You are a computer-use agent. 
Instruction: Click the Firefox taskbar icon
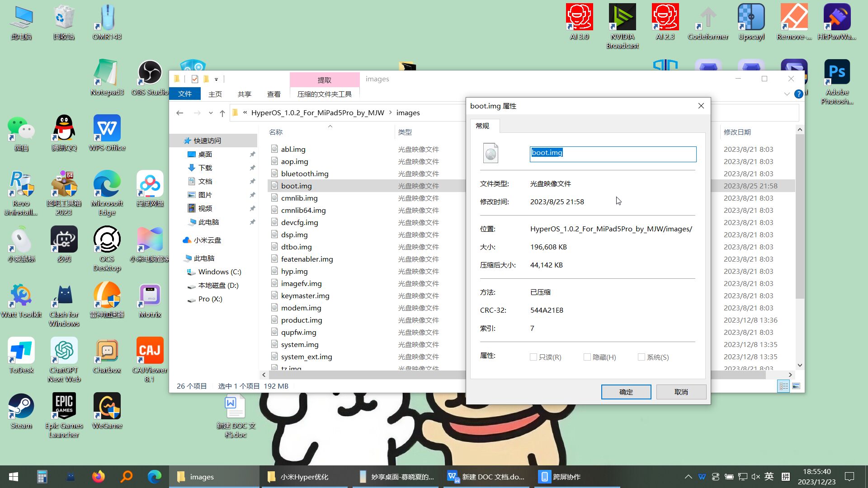click(x=98, y=477)
